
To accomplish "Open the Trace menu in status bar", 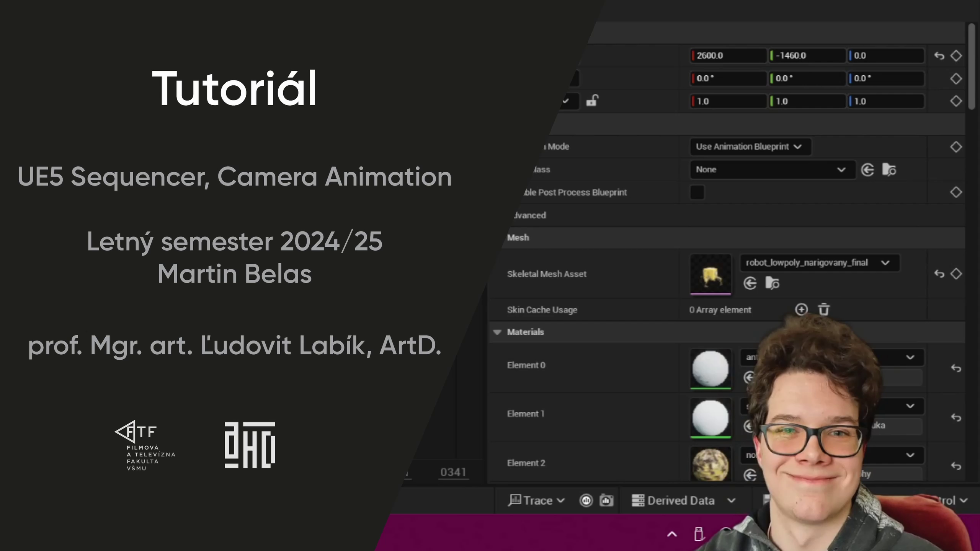I will pyautogui.click(x=536, y=500).
